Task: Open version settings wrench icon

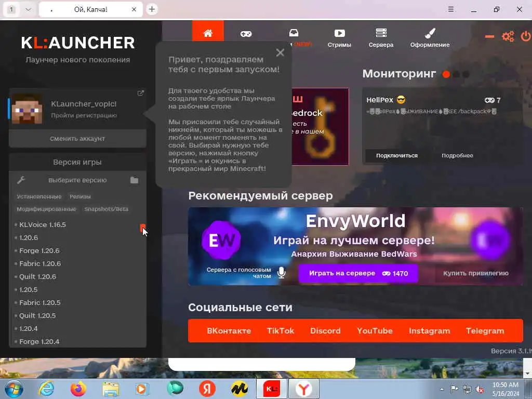Action: click(21, 180)
